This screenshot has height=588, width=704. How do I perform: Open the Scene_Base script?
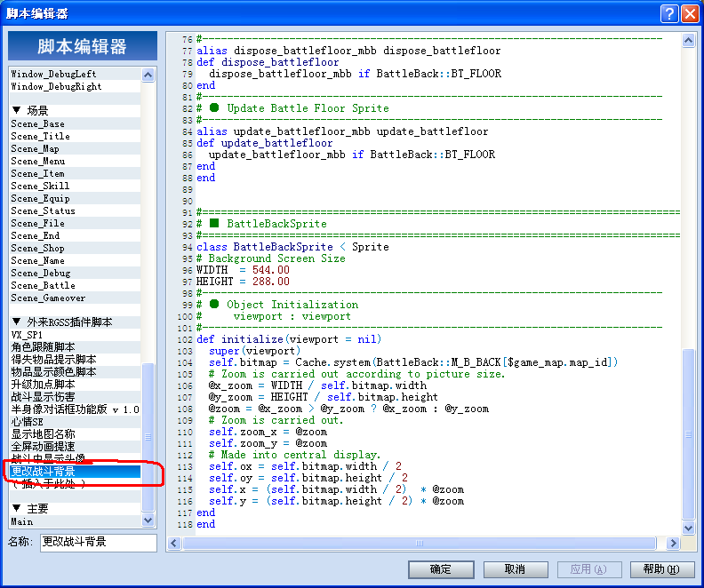point(75,123)
